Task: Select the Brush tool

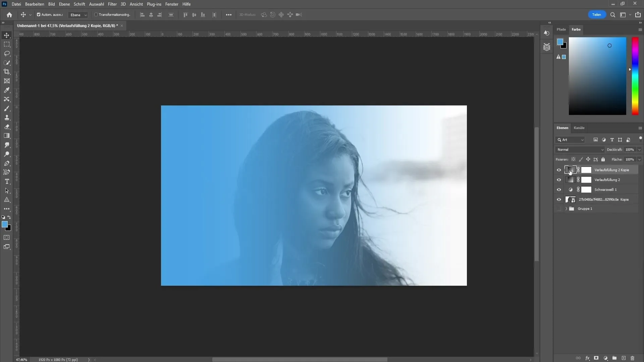Action: 7,108
